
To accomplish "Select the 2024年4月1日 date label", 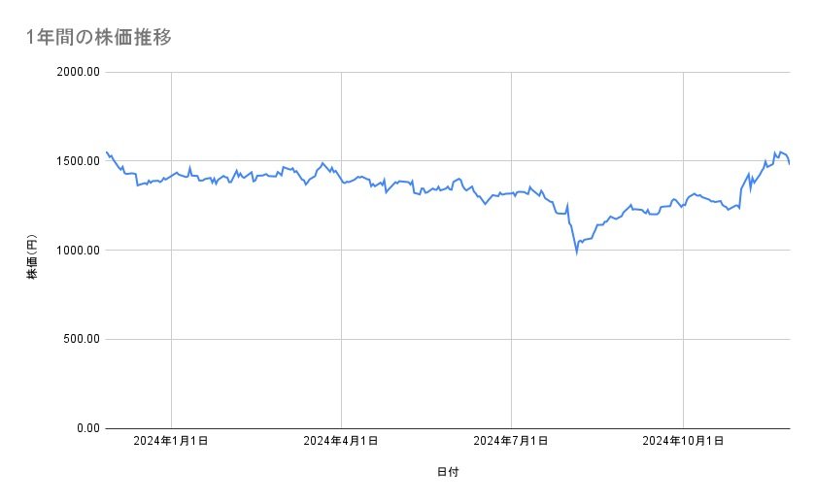I will pos(341,442).
